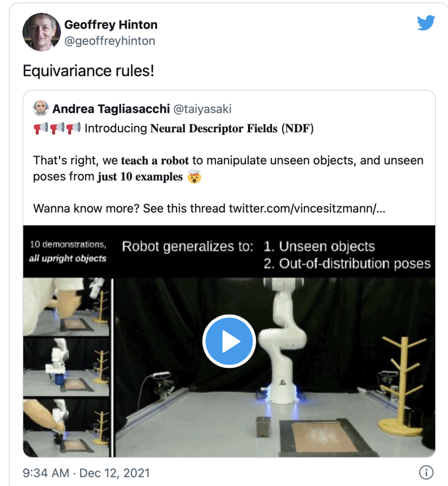The image size is (448, 486).
Task: Click the middle-left demonstration video panel
Action: click(x=66, y=366)
